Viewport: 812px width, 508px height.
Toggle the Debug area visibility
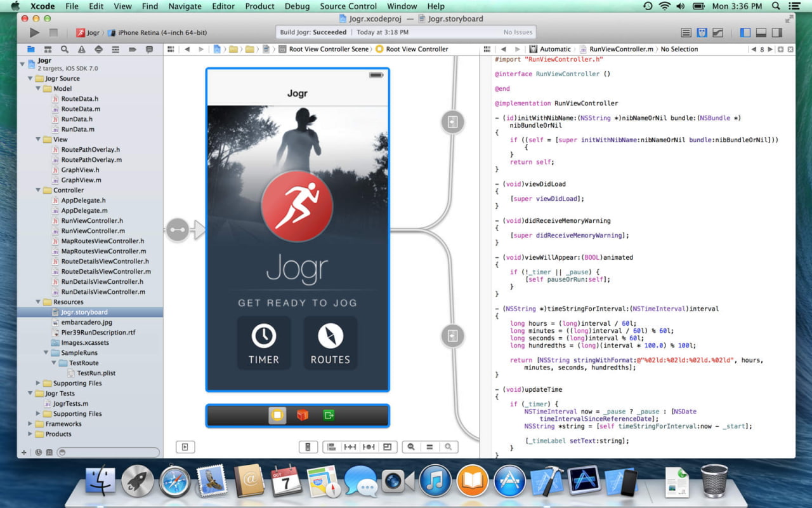(761, 32)
